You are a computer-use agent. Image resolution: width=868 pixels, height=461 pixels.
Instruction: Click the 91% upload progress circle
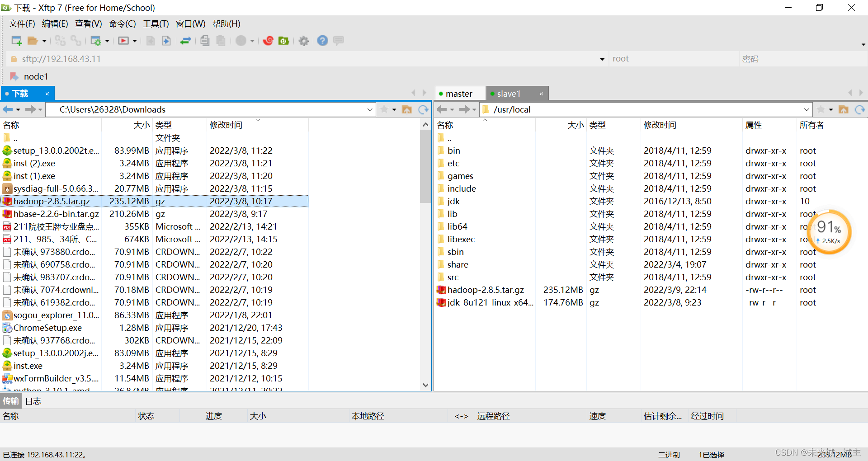pyautogui.click(x=828, y=232)
